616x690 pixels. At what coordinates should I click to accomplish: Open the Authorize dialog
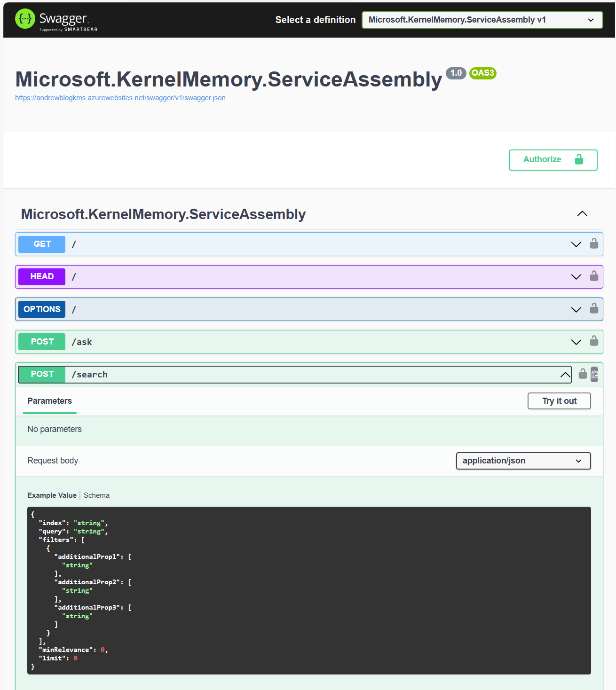pyautogui.click(x=553, y=160)
